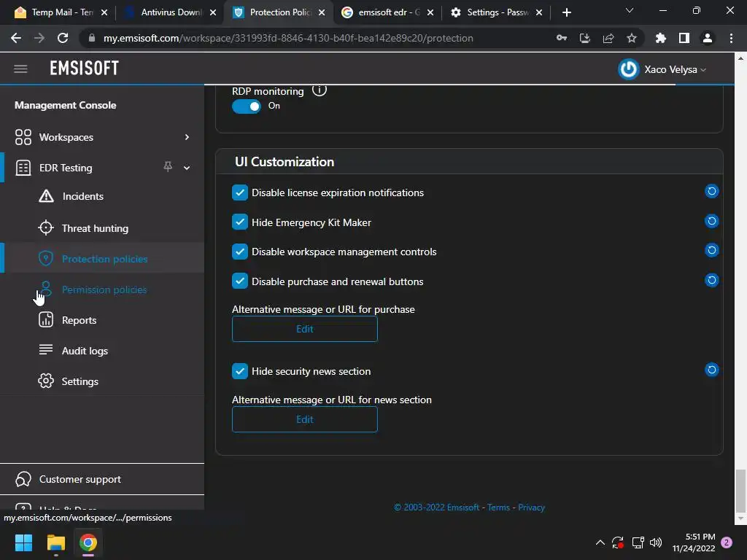Open Chrome profile icon

tap(708, 38)
